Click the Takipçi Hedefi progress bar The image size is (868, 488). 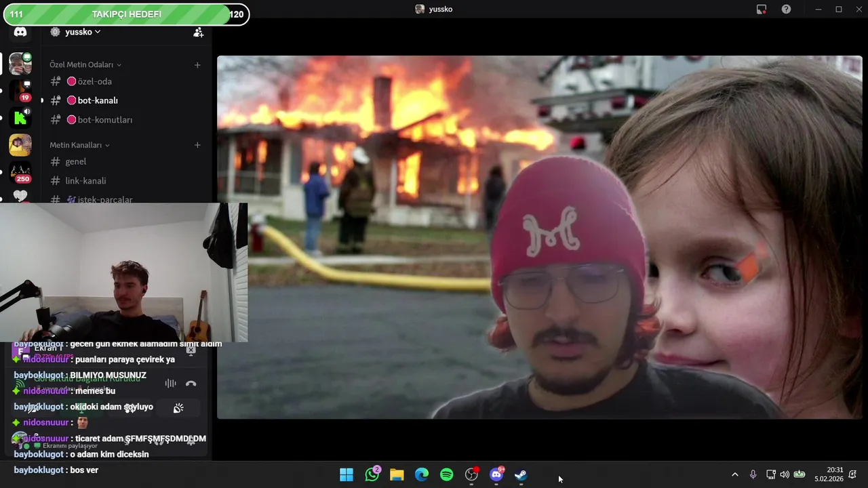click(126, 14)
